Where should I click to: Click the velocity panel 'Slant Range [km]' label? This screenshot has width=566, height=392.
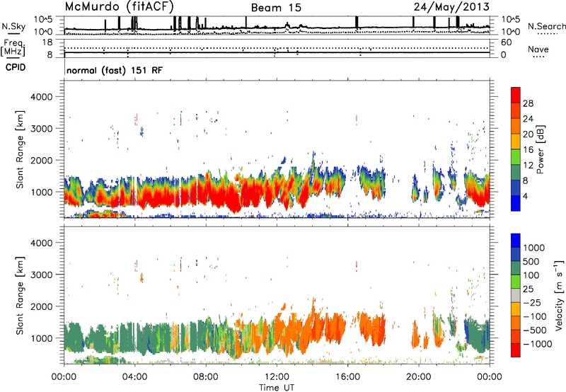point(20,295)
